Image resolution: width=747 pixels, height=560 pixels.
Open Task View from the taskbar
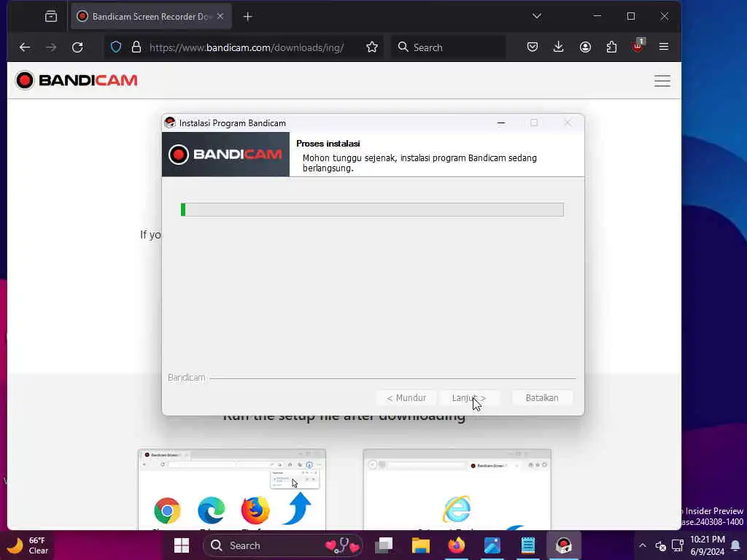pyautogui.click(x=384, y=545)
